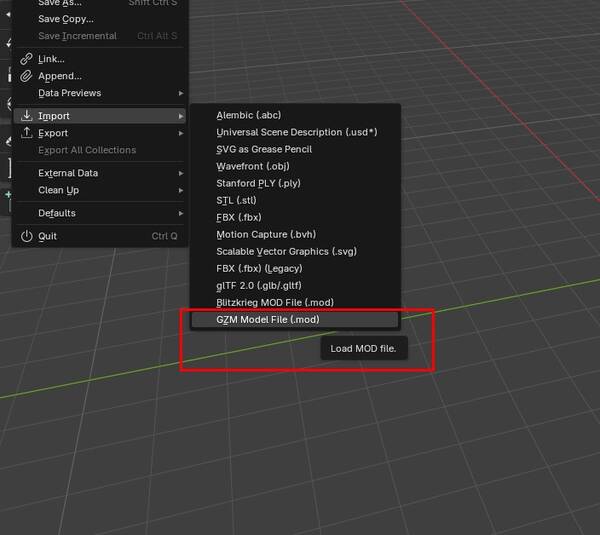This screenshot has width=600, height=535.
Task: Import an Alembic (.abc) file
Action: pyautogui.click(x=295, y=115)
